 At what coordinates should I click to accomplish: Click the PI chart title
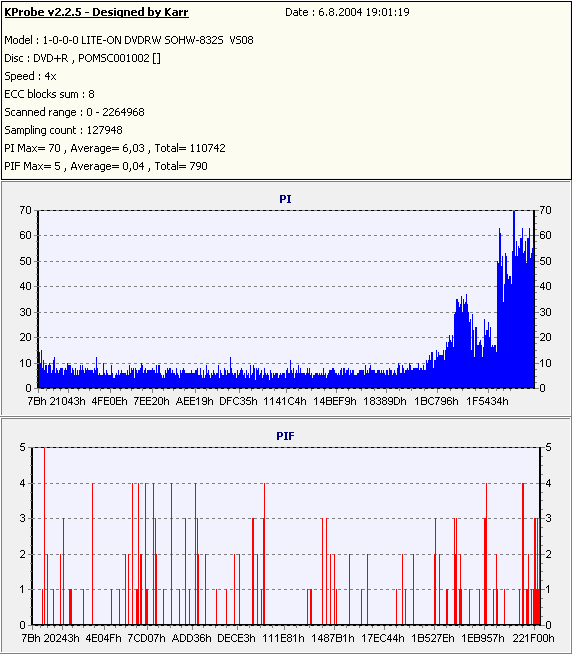[x=285, y=199]
